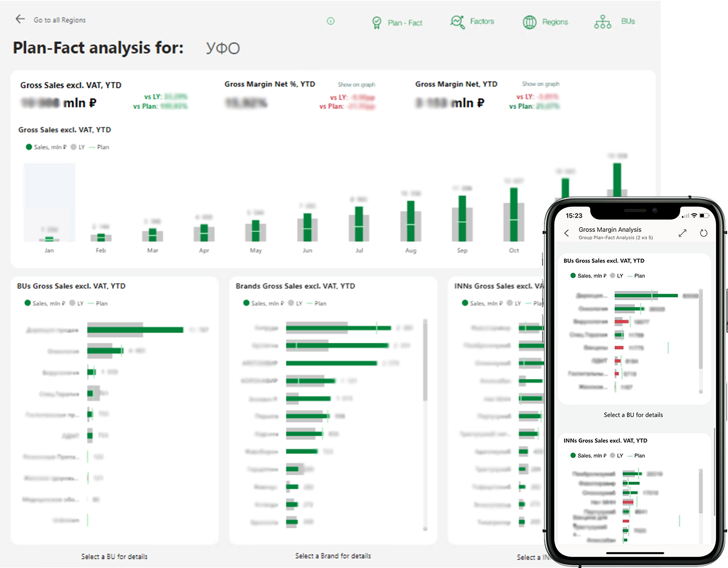
Task: Click gray LY legend dot in Brands Gross Sales
Action: click(x=291, y=303)
